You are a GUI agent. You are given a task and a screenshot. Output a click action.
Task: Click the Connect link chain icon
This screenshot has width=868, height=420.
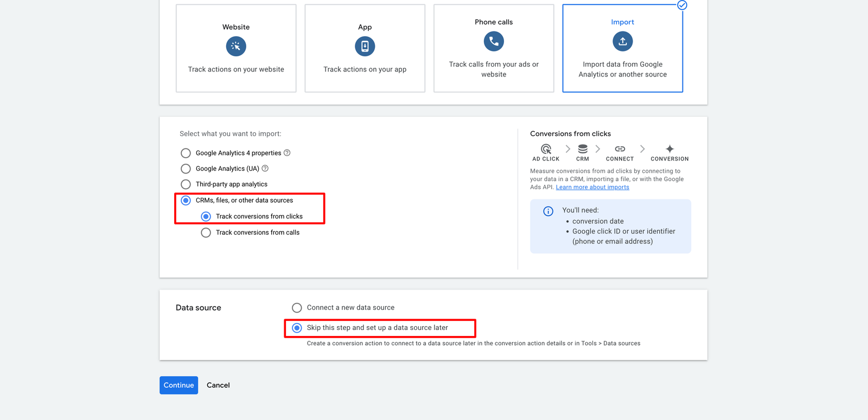click(620, 149)
